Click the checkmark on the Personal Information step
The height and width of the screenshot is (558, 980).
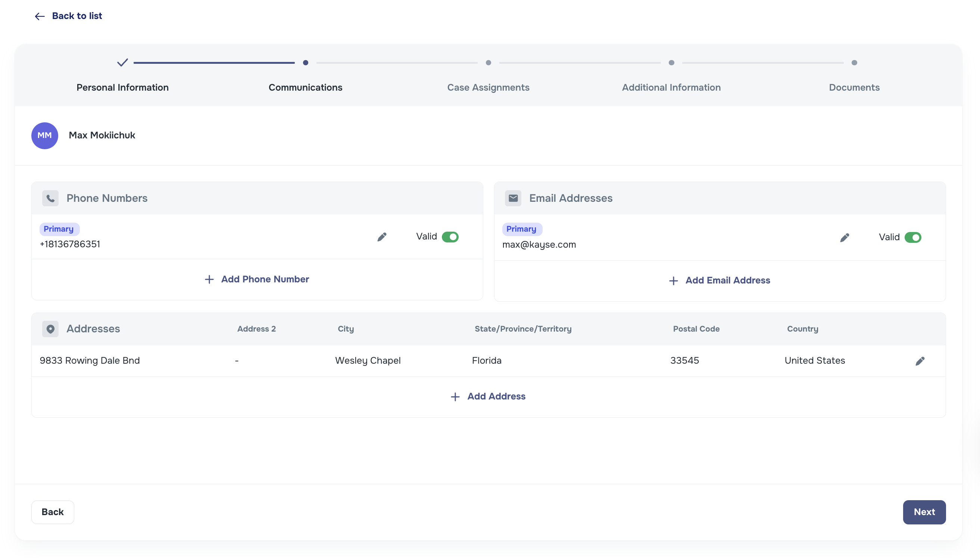point(122,62)
